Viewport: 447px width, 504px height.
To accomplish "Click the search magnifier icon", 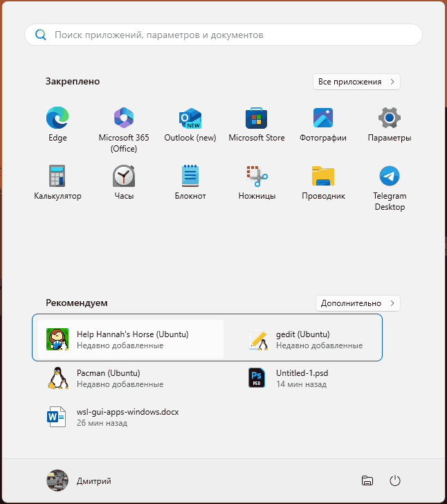I will click(x=41, y=35).
